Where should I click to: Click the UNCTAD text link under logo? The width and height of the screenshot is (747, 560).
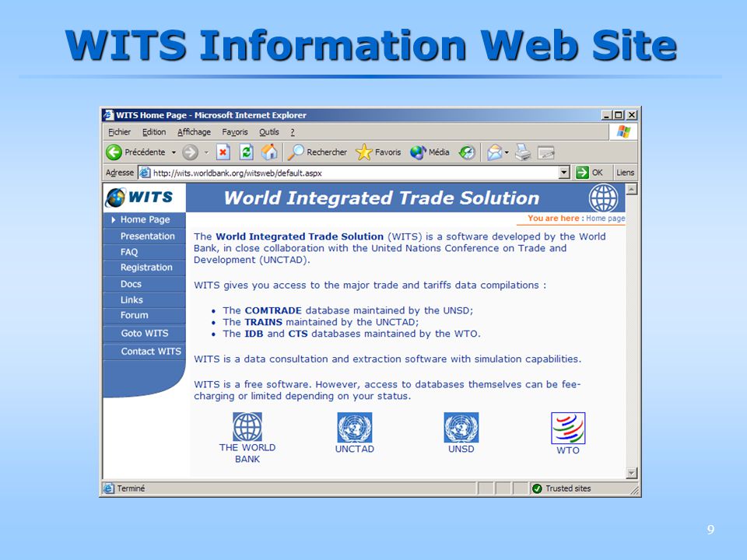pos(355,449)
